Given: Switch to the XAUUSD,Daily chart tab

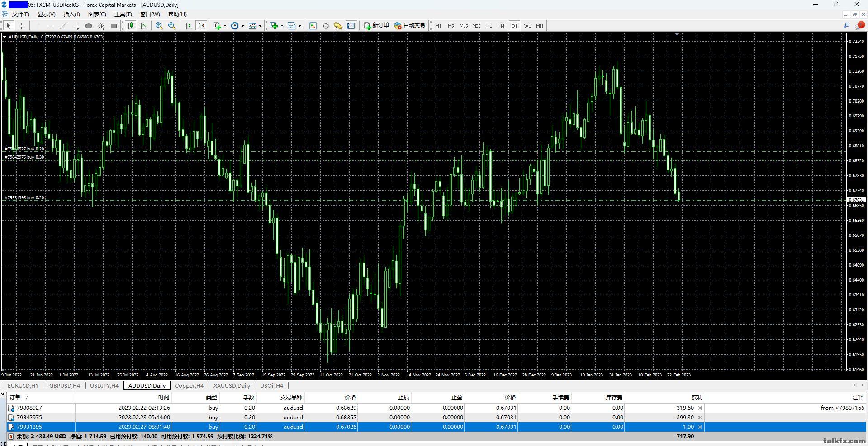Looking at the screenshot, I should 232,386.
